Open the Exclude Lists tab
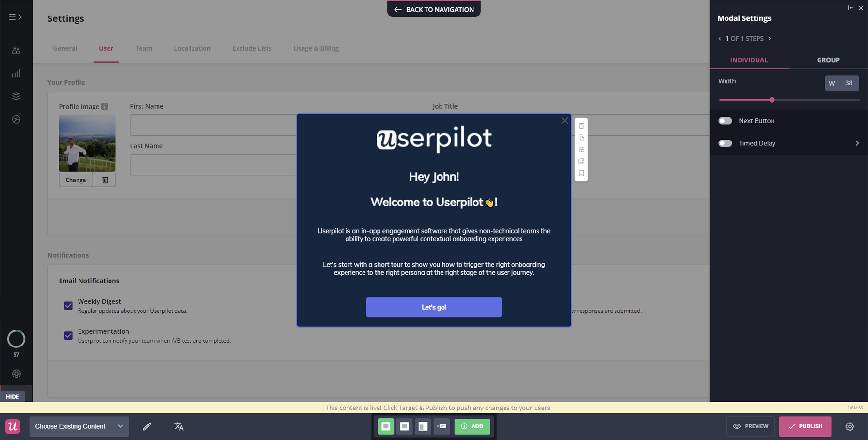Viewport: 868px width, 440px height. (x=252, y=48)
